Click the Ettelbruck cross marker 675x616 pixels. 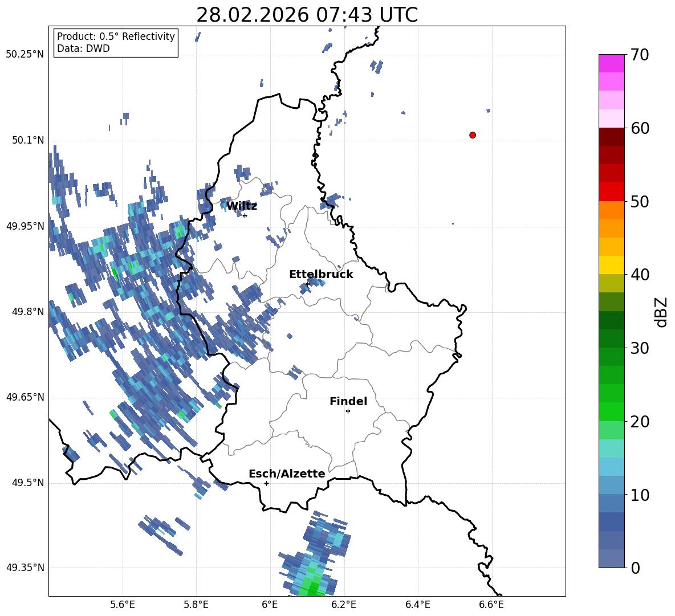[307, 284]
